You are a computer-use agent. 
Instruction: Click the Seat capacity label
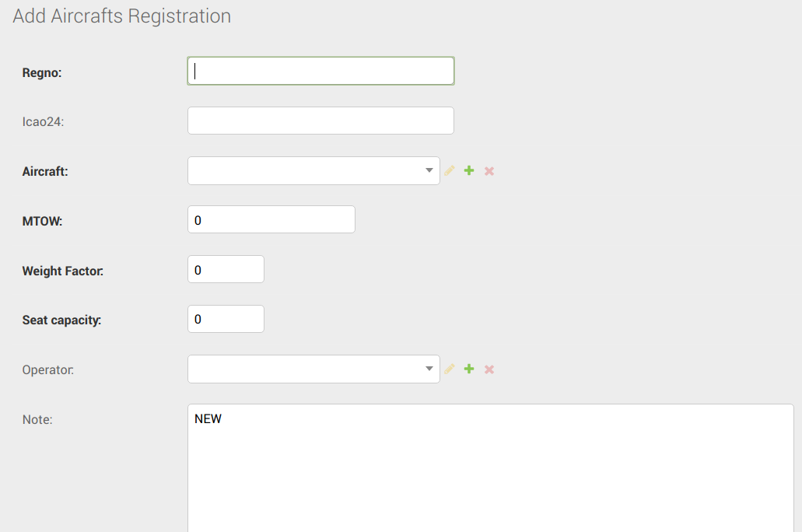tap(61, 320)
